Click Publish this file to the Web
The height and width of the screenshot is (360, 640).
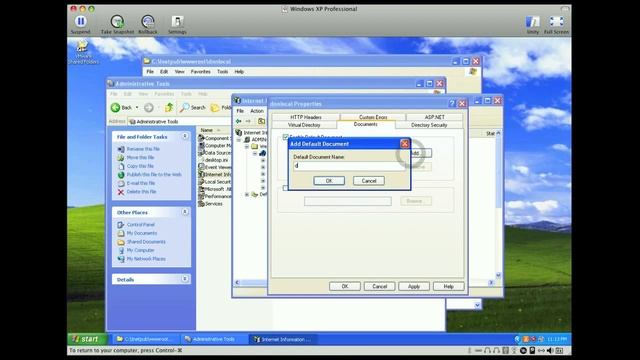tap(153, 174)
